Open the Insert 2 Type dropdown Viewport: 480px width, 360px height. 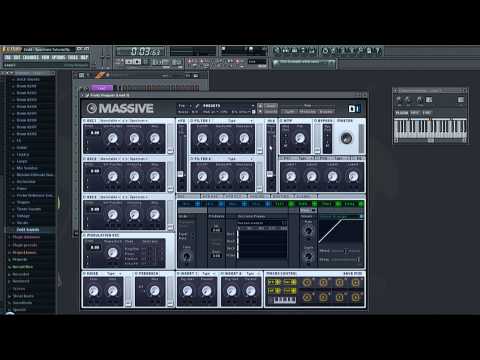coord(252,274)
